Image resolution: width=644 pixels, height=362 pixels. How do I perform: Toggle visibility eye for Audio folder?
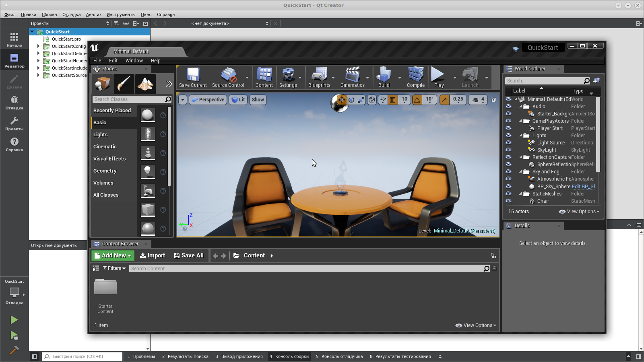[x=508, y=106]
